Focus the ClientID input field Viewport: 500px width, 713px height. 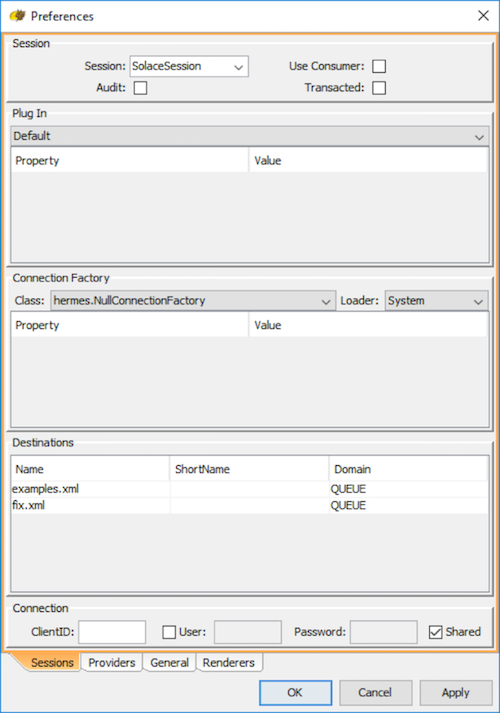112,632
